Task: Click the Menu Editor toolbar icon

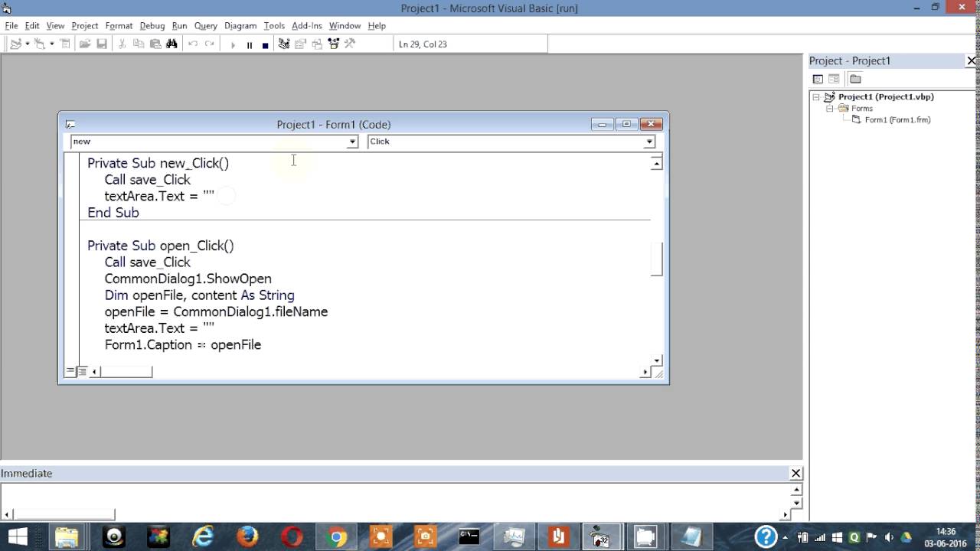Action: coord(64,44)
